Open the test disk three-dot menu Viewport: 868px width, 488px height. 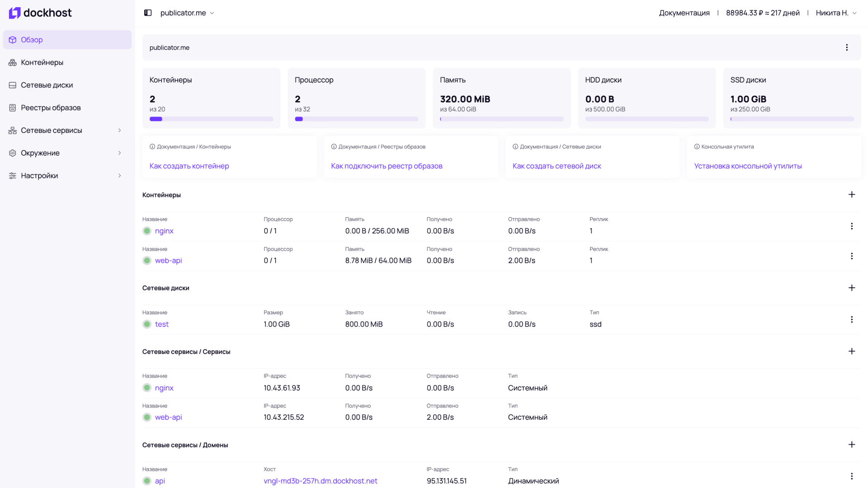(x=852, y=320)
